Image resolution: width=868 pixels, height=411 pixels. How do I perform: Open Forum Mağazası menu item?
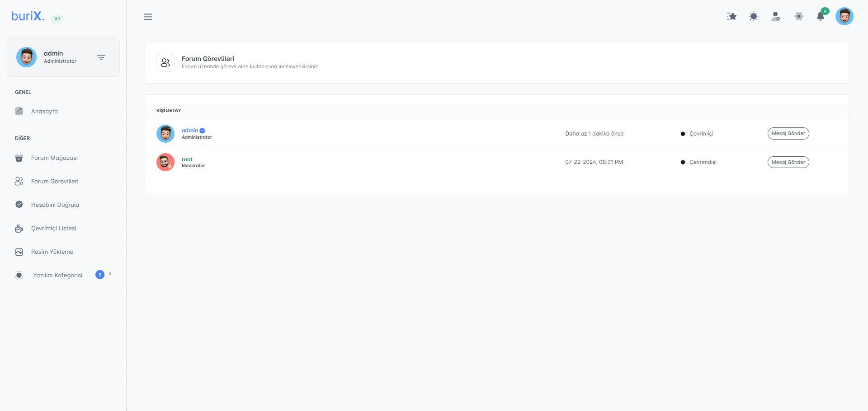54,158
